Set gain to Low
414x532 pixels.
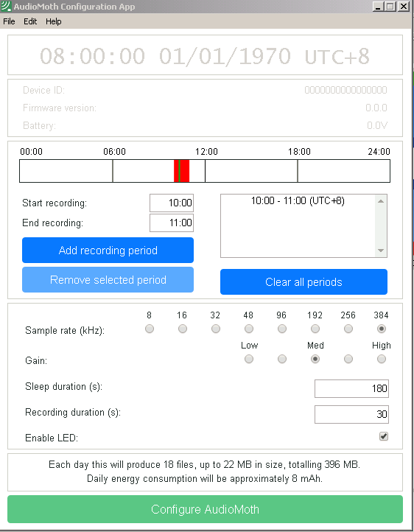pos(249,359)
